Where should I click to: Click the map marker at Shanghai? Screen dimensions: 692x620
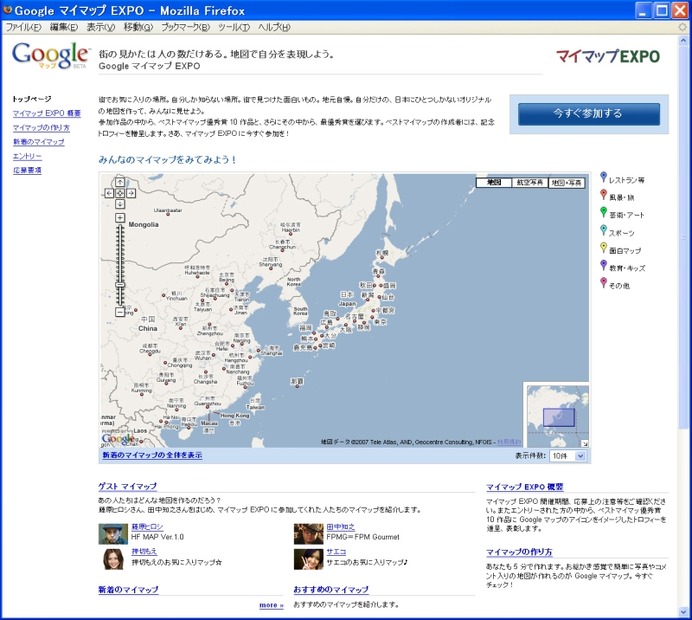click(261, 351)
